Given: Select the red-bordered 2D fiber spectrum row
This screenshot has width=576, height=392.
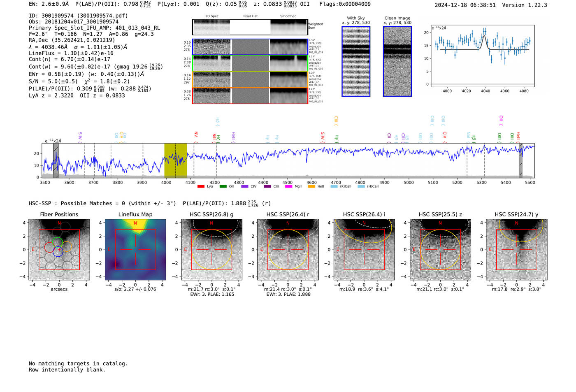Looking at the screenshot, I should pyautogui.click(x=250, y=95).
